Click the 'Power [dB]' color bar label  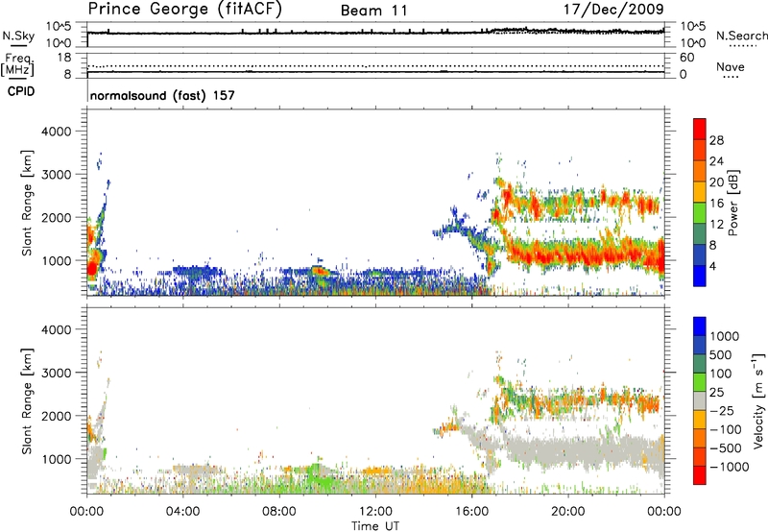[x=732, y=204]
